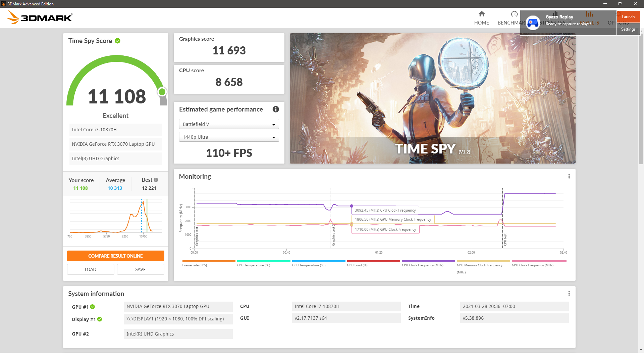
Task: Click the CPU score value 8 658
Action: pos(229,82)
